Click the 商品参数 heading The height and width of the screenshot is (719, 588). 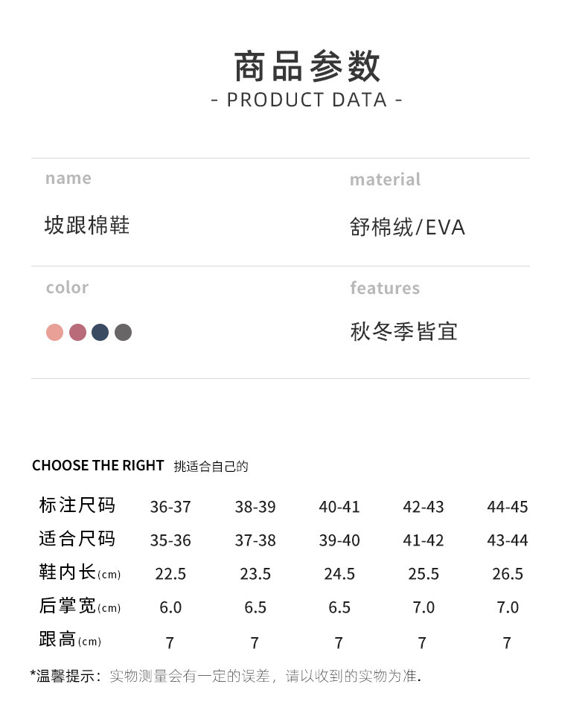pos(307,67)
